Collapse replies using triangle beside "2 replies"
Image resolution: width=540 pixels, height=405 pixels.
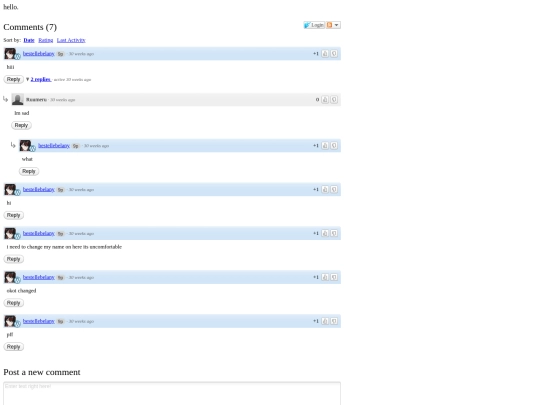point(28,79)
